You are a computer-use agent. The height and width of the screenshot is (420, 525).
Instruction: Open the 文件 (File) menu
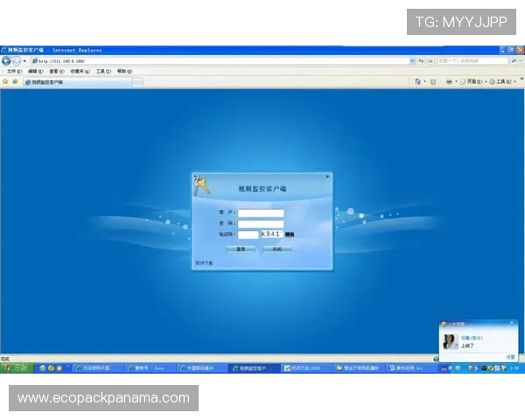point(13,71)
